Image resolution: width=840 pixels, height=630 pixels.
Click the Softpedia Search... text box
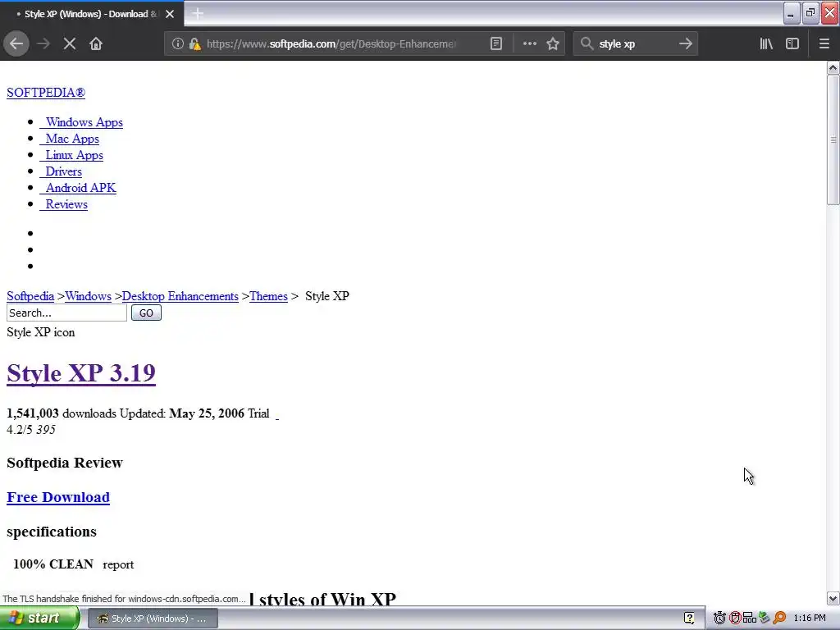[x=67, y=313]
